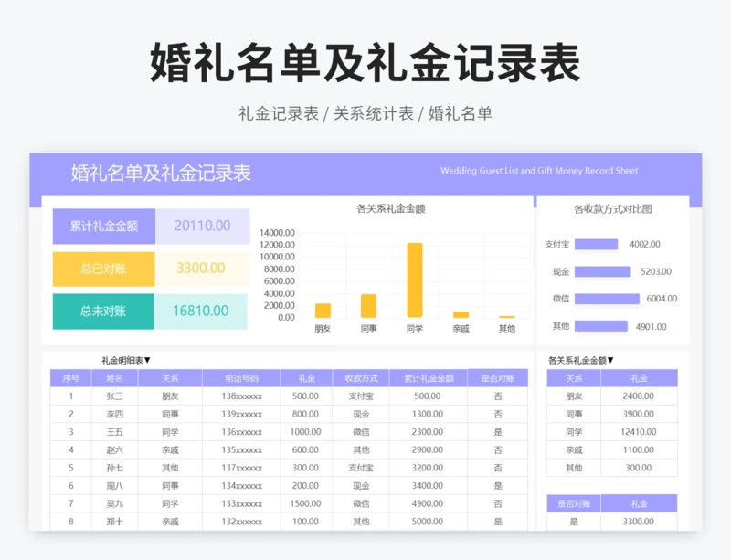Image resolution: width=731 pixels, height=560 pixels.
Task: Select the 6004.00 data label
Action: (x=662, y=299)
